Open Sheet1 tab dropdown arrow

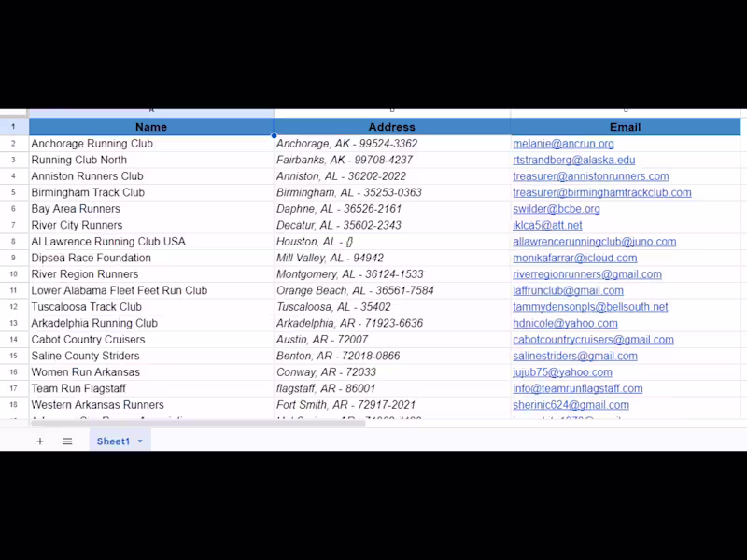[x=140, y=441]
